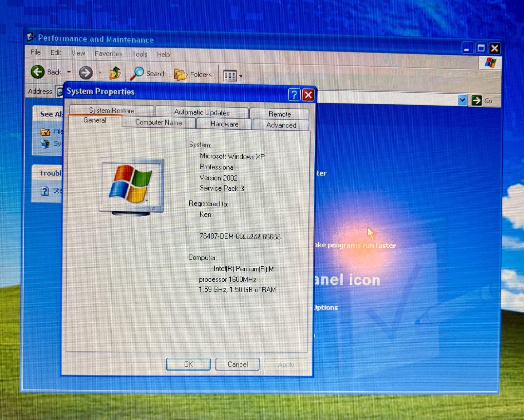
Task: Open the File menu
Action: 36,52
